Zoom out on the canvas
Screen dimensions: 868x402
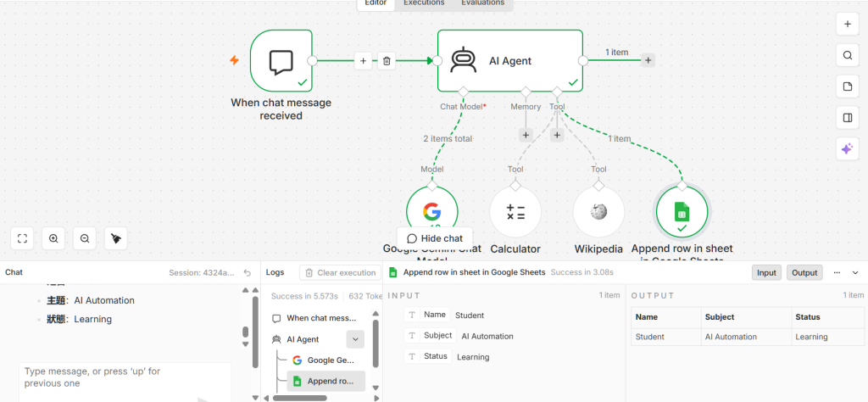click(85, 238)
